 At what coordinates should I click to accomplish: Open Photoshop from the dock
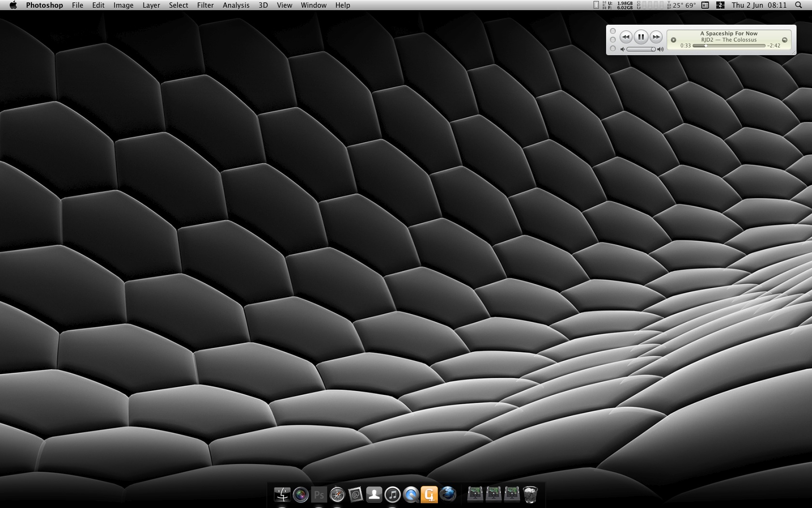319,494
